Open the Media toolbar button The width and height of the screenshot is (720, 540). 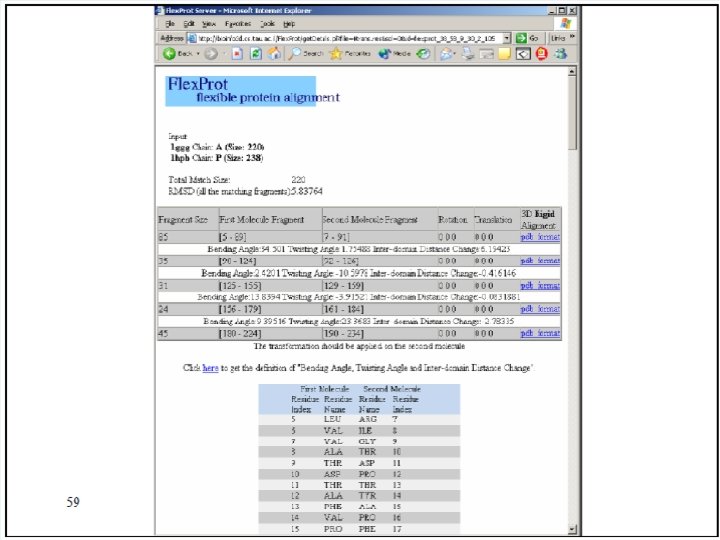[x=394, y=54]
